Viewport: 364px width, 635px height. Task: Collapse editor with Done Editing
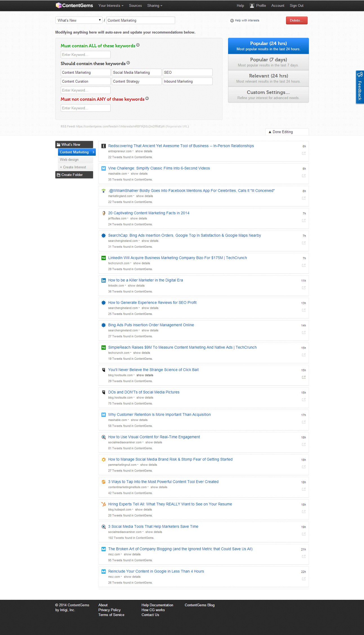click(x=287, y=132)
